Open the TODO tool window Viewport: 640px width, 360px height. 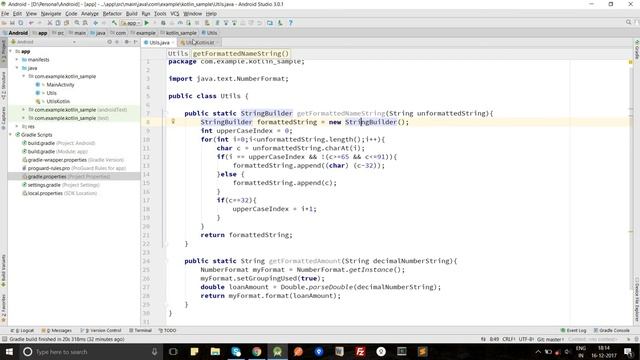pyautogui.click(x=167, y=330)
